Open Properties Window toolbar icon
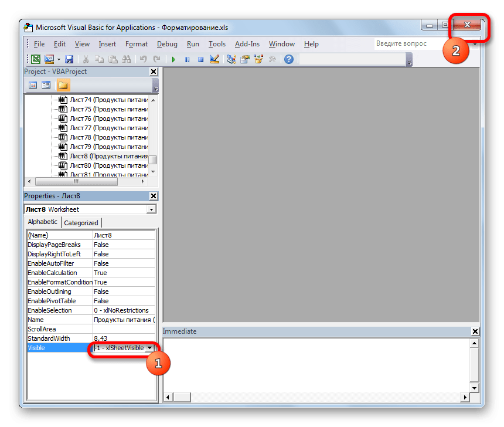This screenshot has height=427, width=504. [x=244, y=59]
